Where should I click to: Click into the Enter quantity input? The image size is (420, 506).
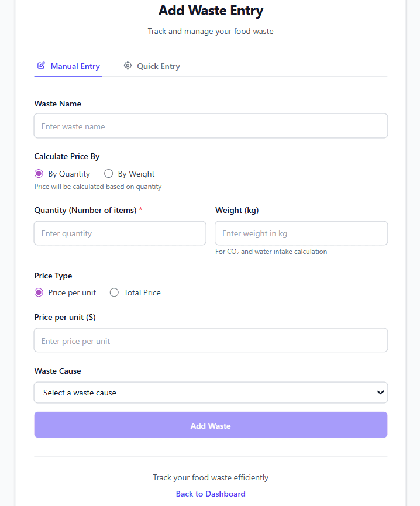point(120,233)
